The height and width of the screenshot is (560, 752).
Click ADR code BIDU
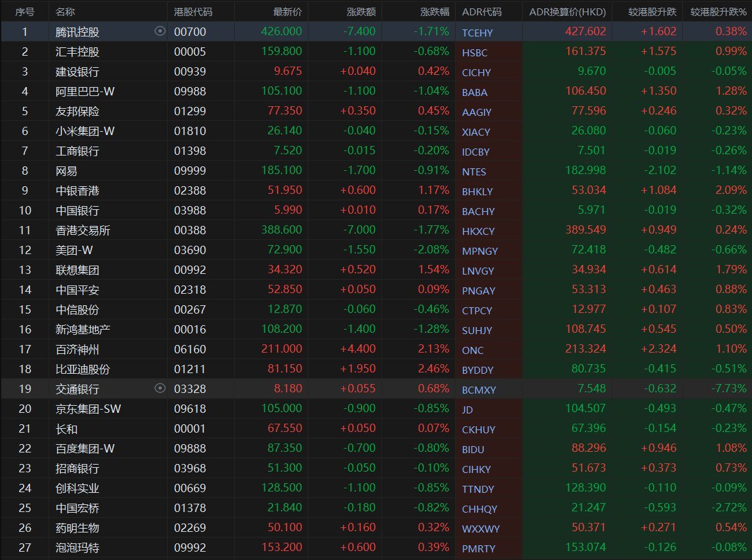click(474, 450)
